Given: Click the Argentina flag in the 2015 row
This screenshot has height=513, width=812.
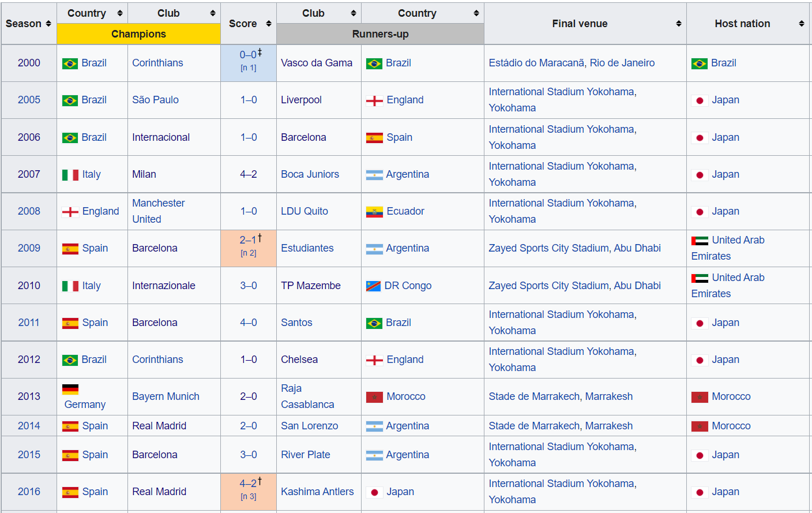Looking at the screenshot, I should [374, 455].
